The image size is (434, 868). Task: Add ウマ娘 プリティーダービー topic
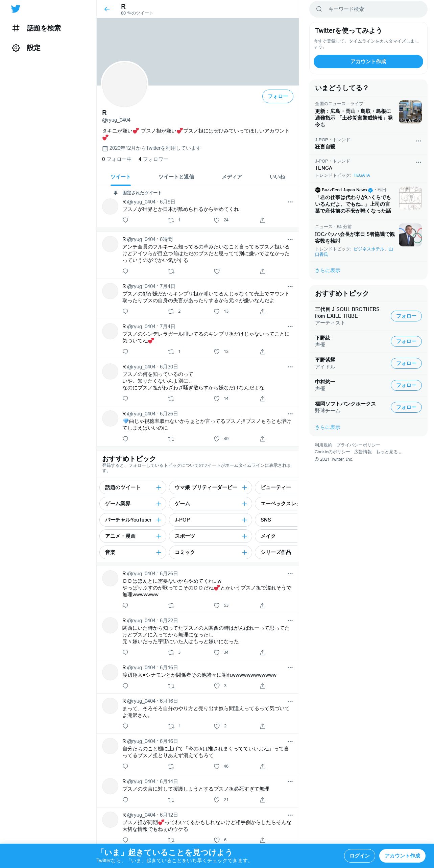tap(244, 487)
